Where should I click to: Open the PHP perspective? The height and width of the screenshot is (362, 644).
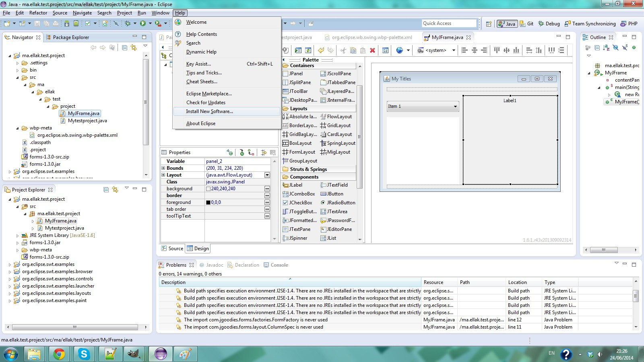coord(629,24)
